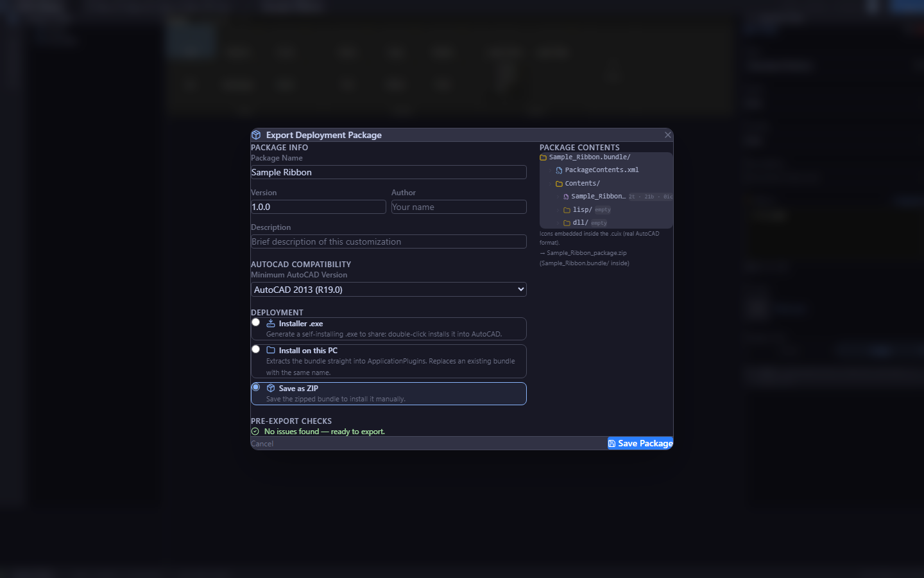
Task: Click the green check icon under Pre-Export Checks
Action: (x=255, y=432)
